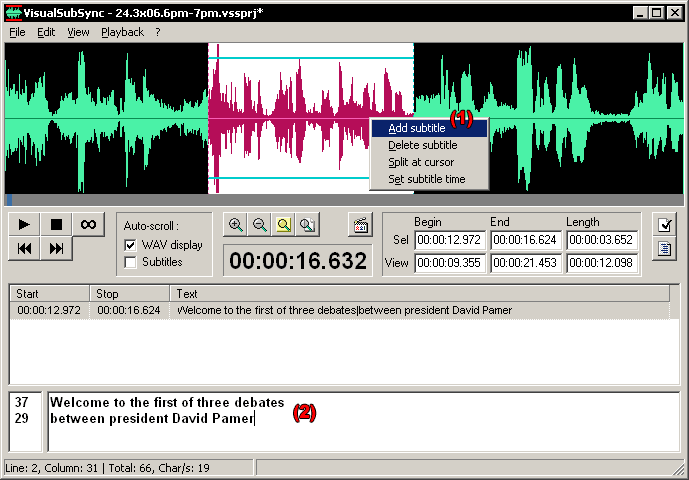The height and width of the screenshot is (480, 689).
Task: Enable Subtitles auto-scroll checkbox
Action: [130, 262]
